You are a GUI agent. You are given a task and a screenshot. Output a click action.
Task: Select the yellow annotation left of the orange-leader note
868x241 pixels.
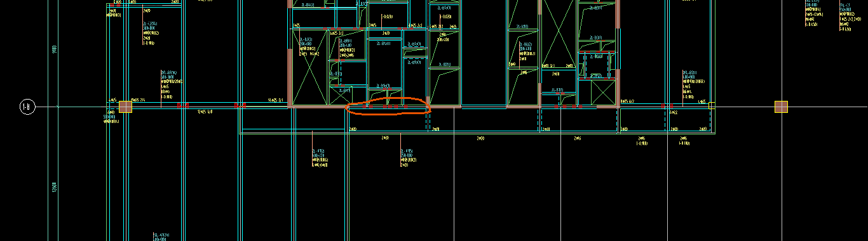(x=320, y=157)
